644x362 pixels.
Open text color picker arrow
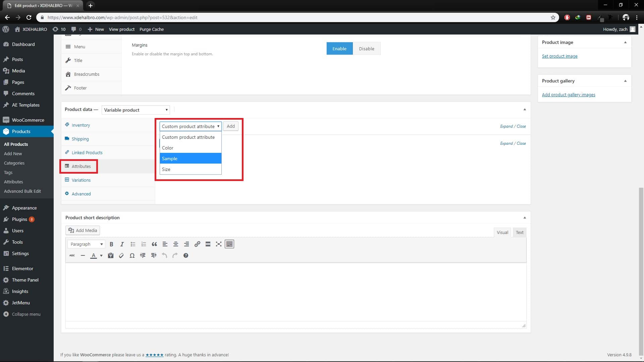[101, 255]
